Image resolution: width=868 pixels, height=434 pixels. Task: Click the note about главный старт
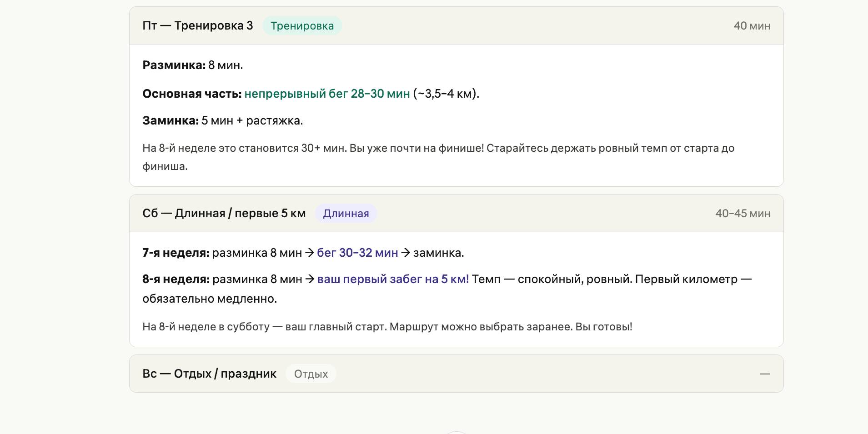(x=387, y=327)
